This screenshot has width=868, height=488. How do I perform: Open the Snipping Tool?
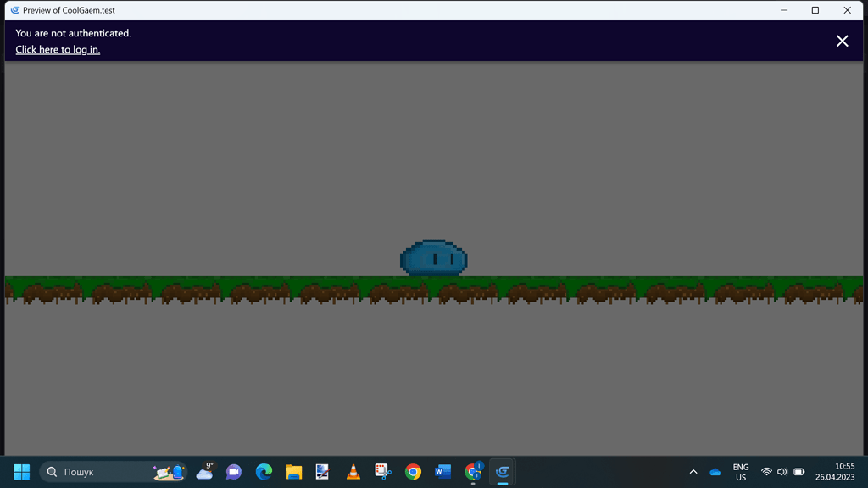pos(382,472)
